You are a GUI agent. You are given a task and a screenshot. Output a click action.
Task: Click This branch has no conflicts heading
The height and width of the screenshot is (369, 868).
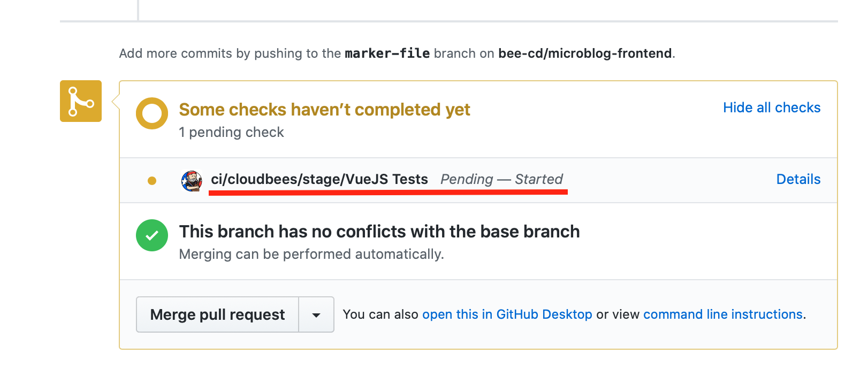coord(379,232)
